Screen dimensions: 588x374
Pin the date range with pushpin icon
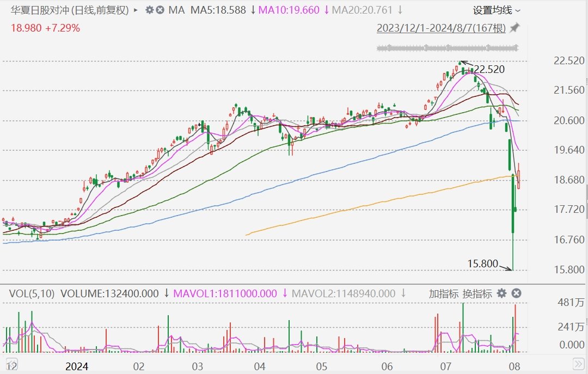click(514, 28)
